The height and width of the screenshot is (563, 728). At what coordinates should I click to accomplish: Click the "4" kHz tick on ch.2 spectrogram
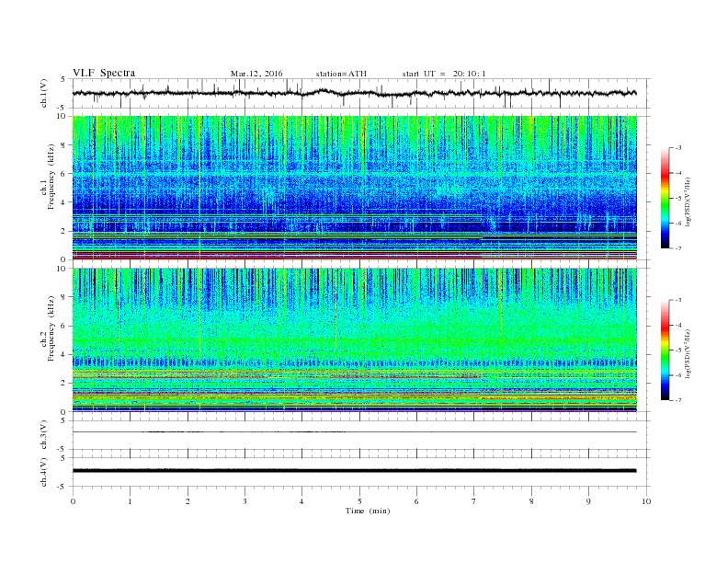(64, 354)
